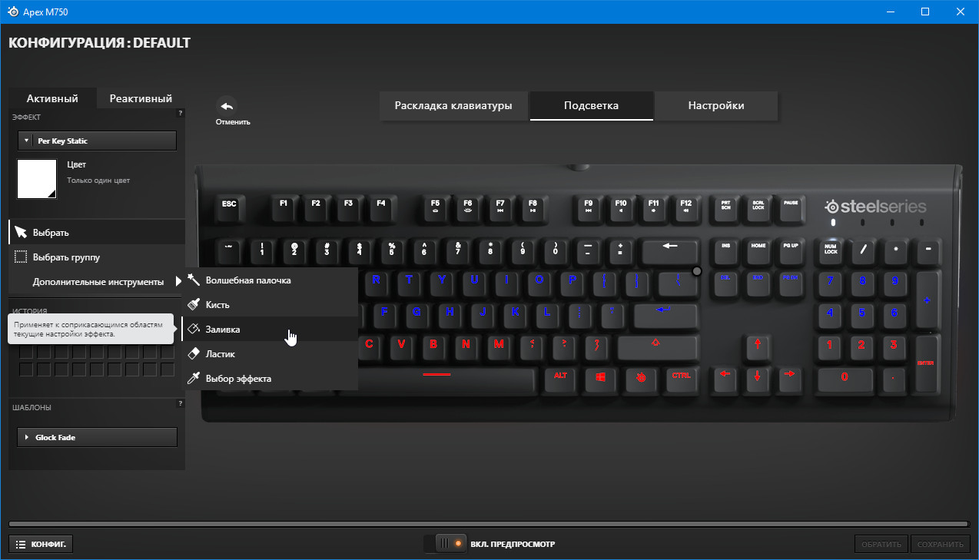Open the Раскладка клавиатуры tab
979x560 pixels.
(x=453, y=106)
